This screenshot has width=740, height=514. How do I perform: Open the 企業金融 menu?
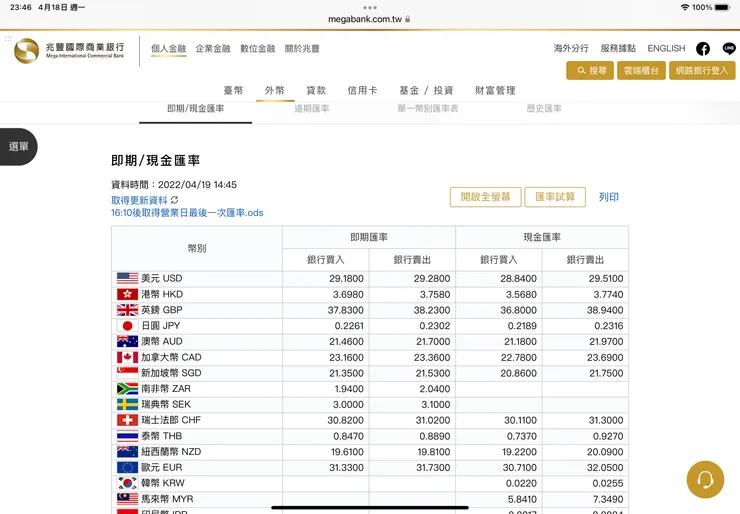coord(213,49)
